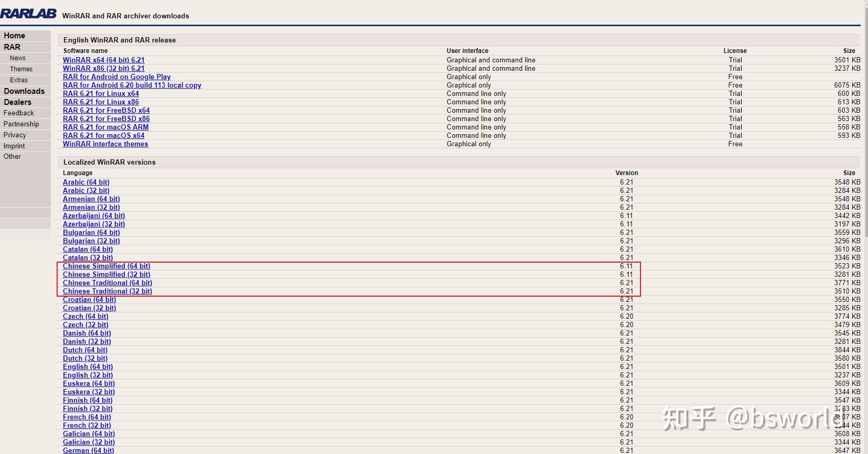Open the Dealers sidebar item
The height and width of the screenshot is (454, 868).
17,102
